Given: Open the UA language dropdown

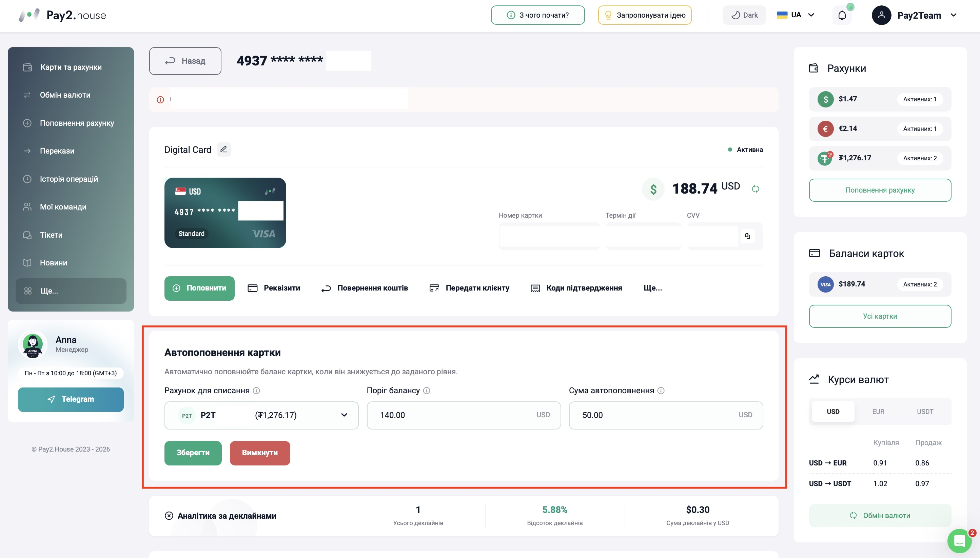Looking at the screenshot, I should point(795,15).
